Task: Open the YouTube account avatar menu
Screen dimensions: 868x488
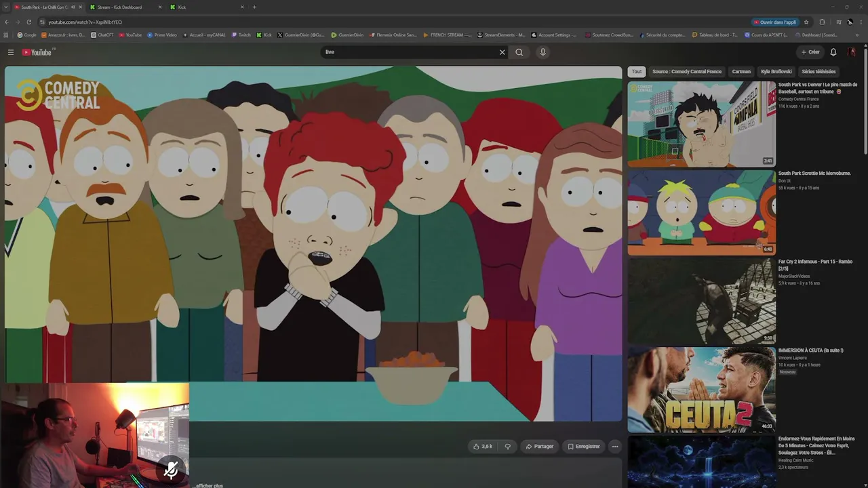Action: tap(852, 52)
